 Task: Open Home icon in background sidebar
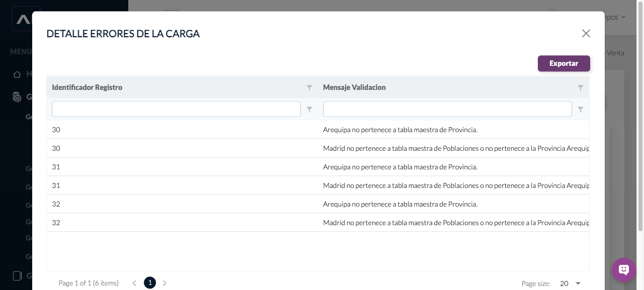(x=17, y=74)
